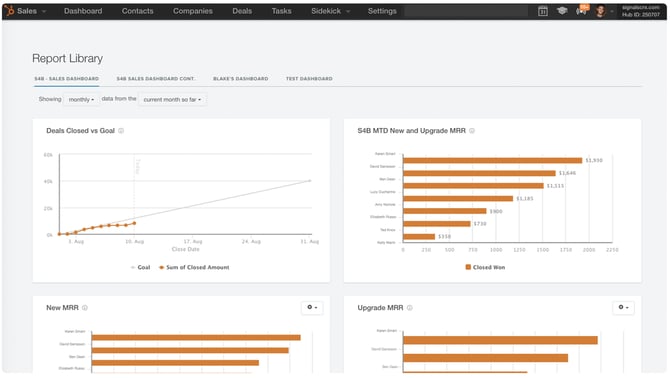This screenshot has width=670, height=378.
Task: Open Deals in navigation bar
Action: [242, 11]
